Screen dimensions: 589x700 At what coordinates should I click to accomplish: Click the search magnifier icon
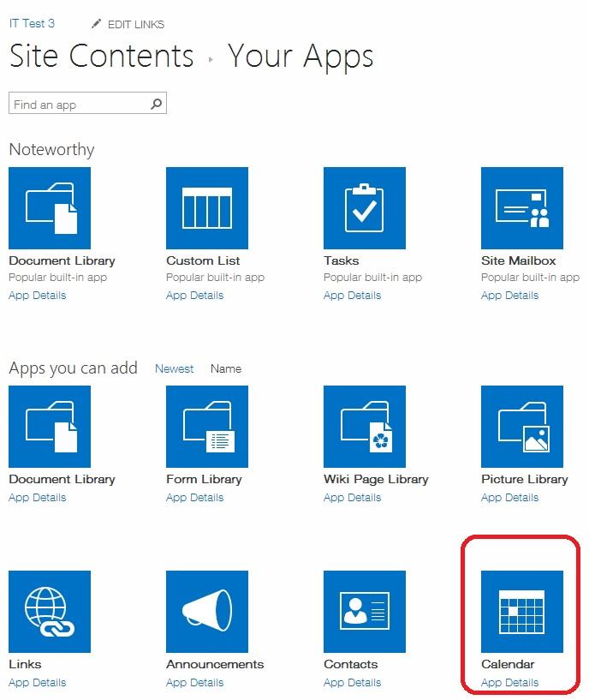click(156, 104)
